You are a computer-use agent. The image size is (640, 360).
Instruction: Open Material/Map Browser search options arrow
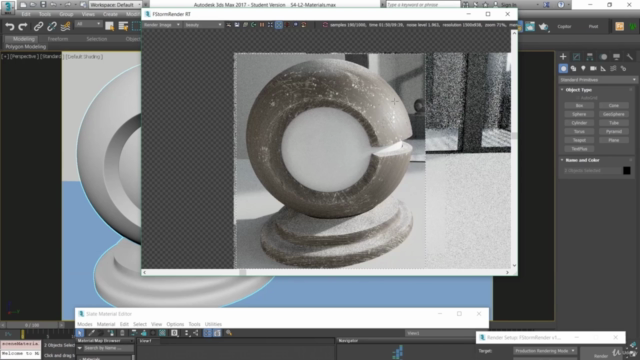click(x=80, y=348)
